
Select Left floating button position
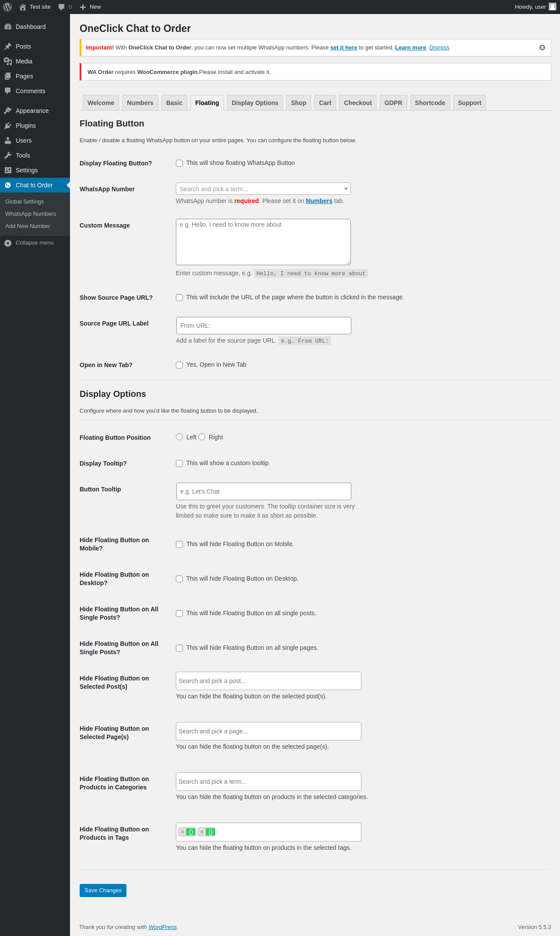point(179,437)
